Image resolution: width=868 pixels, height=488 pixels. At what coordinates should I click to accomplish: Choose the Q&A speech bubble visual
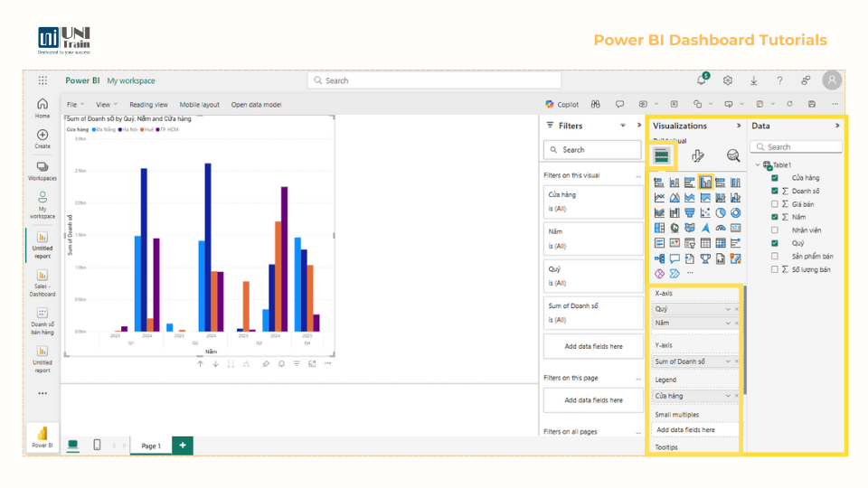pos(675,258)
